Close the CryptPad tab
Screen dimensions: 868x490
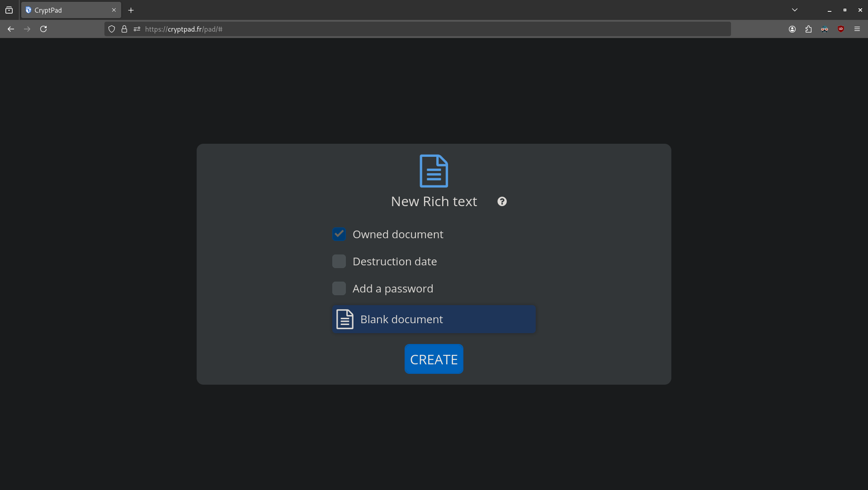tap(114, 10)
